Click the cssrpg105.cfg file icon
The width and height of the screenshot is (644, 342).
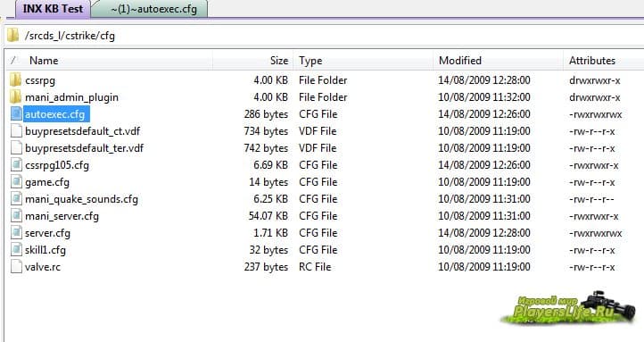point(16,165)
